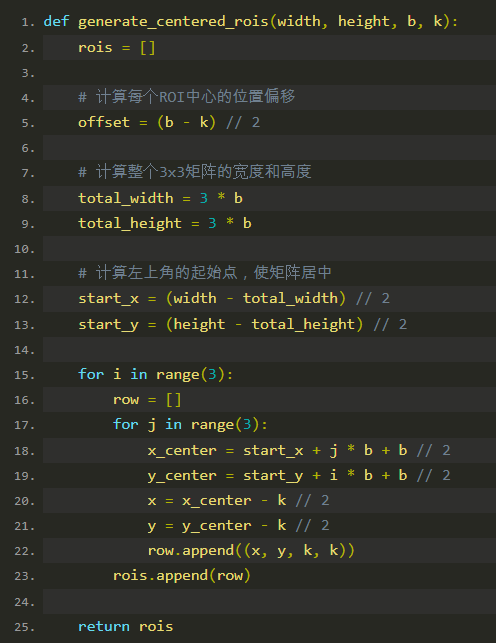Click y_center on line 19
The image size is (496, 643).
coord(182,476)
